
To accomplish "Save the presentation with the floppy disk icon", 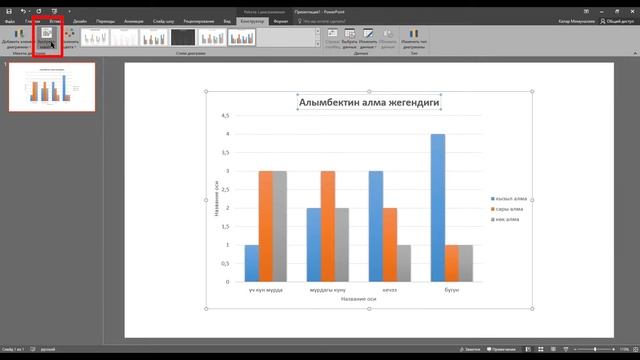I will (x=9, y=11).
